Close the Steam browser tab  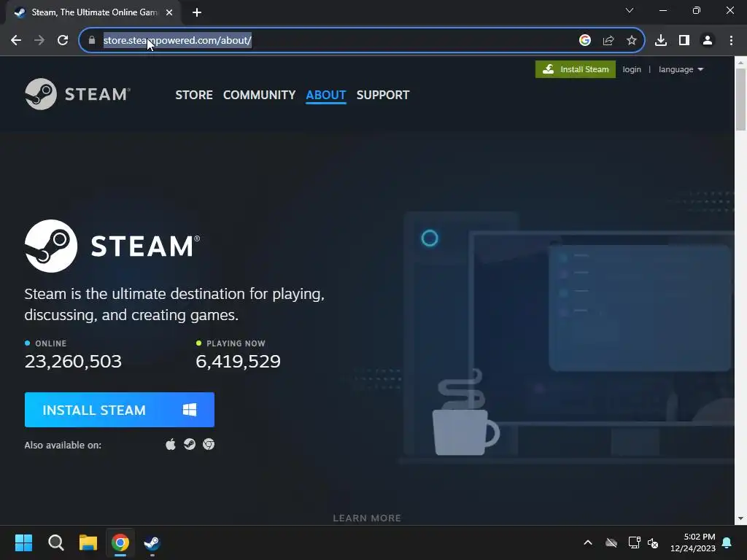(x=169, y=13)
